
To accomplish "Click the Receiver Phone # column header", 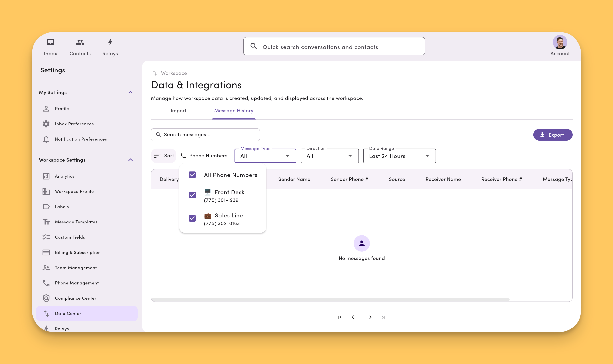I will coord(502,179).
